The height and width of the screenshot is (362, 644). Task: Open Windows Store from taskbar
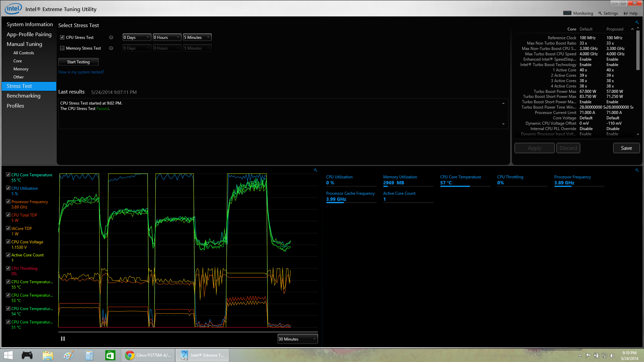[110, 355]
